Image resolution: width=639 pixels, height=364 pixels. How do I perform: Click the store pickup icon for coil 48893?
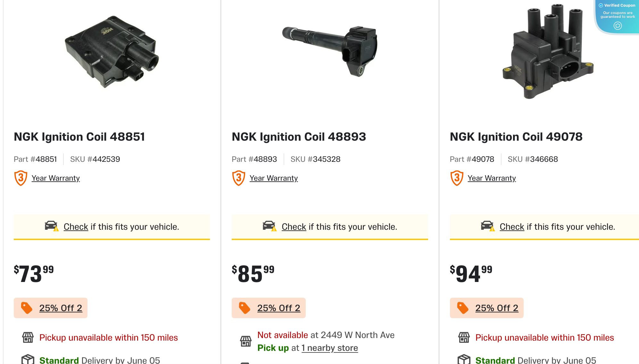click(x=246, y=341)
